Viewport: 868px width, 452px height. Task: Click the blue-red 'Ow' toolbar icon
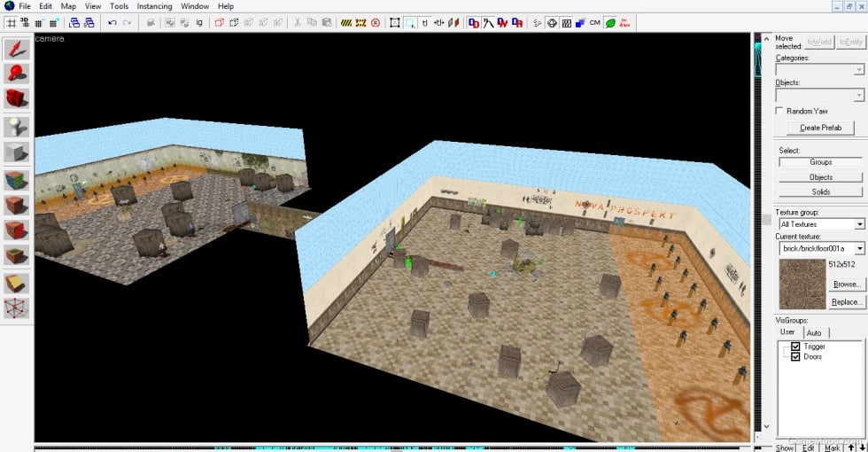click(503, 23)
